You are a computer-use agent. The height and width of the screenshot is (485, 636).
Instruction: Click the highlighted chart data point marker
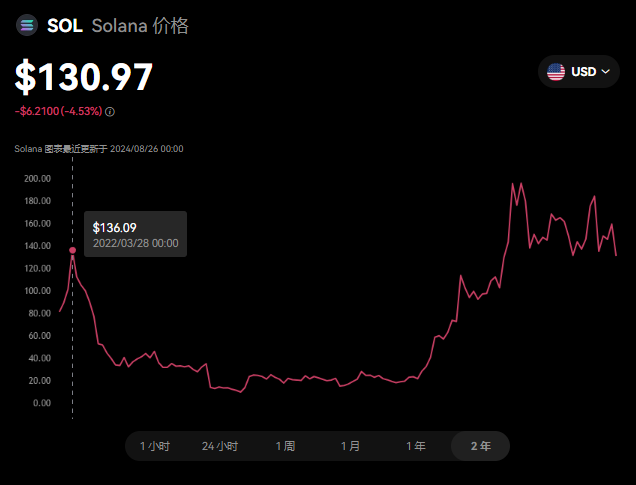coord(72,250)
